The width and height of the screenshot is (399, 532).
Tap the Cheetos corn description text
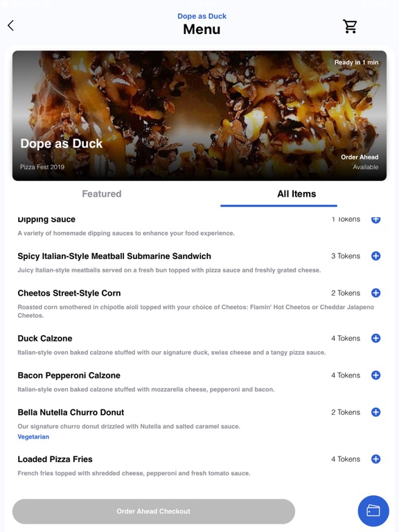click(196, 311)
